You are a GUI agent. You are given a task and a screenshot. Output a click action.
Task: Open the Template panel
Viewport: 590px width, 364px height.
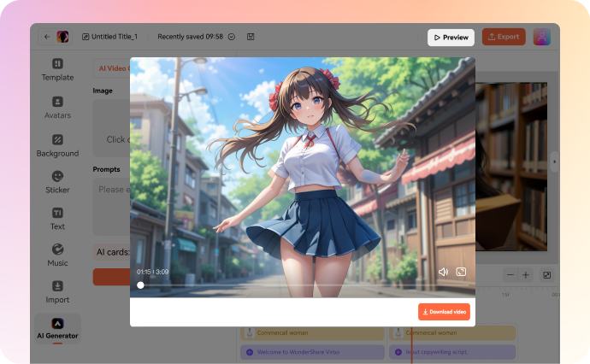(x=57, y=70)
